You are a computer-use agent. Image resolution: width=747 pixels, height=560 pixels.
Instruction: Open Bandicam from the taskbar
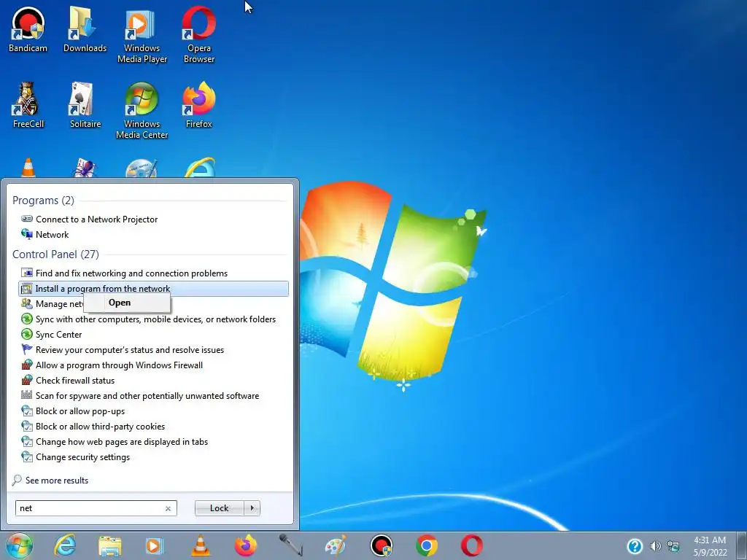point(381,545)
